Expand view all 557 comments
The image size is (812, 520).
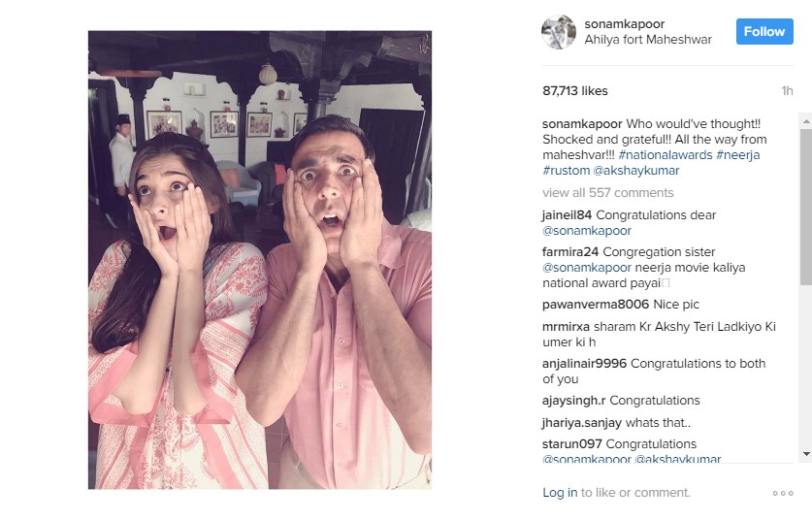click(608, 193)
